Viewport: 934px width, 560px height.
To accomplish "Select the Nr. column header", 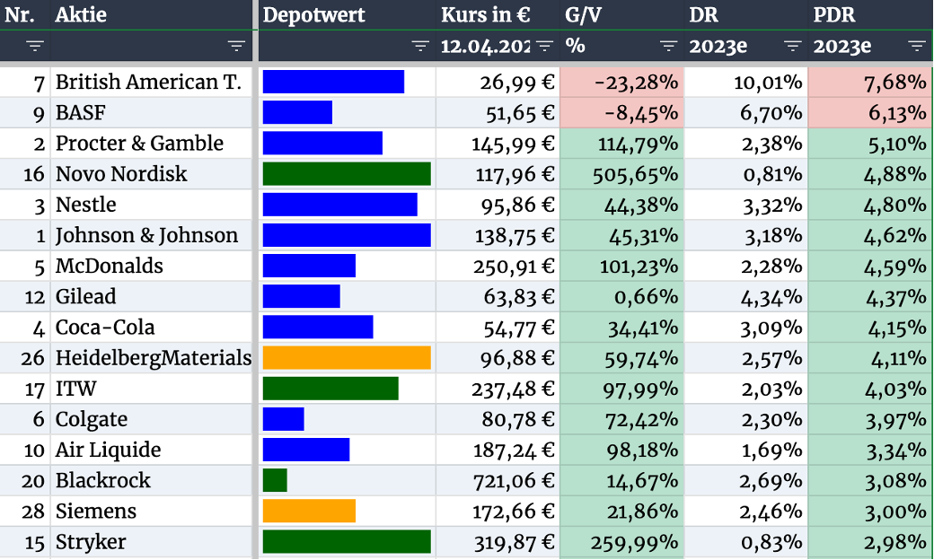I will [x=25, y=15].
